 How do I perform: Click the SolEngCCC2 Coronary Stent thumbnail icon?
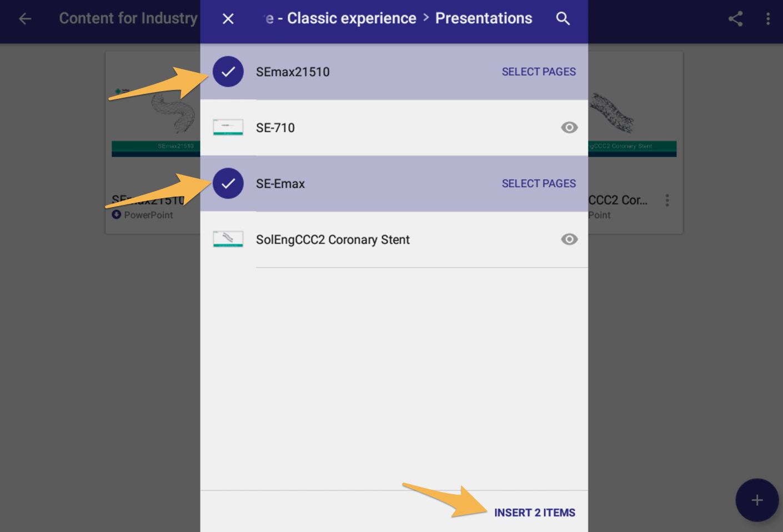coord(228,239)
